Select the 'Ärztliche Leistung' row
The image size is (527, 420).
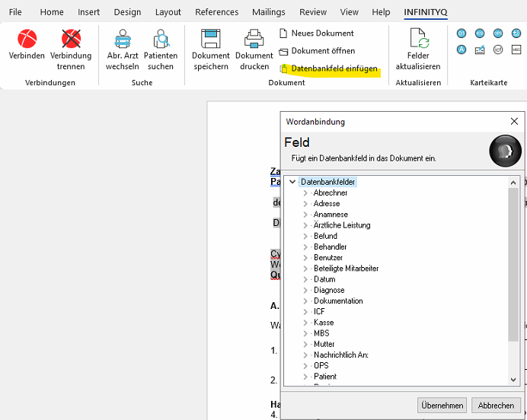(x=342, y=225)
